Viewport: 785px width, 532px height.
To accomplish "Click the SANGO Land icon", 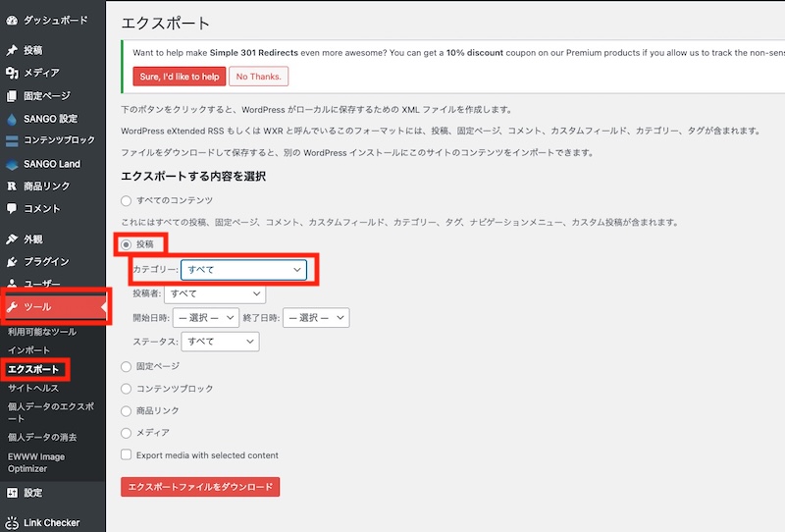I will click(12, 164).
